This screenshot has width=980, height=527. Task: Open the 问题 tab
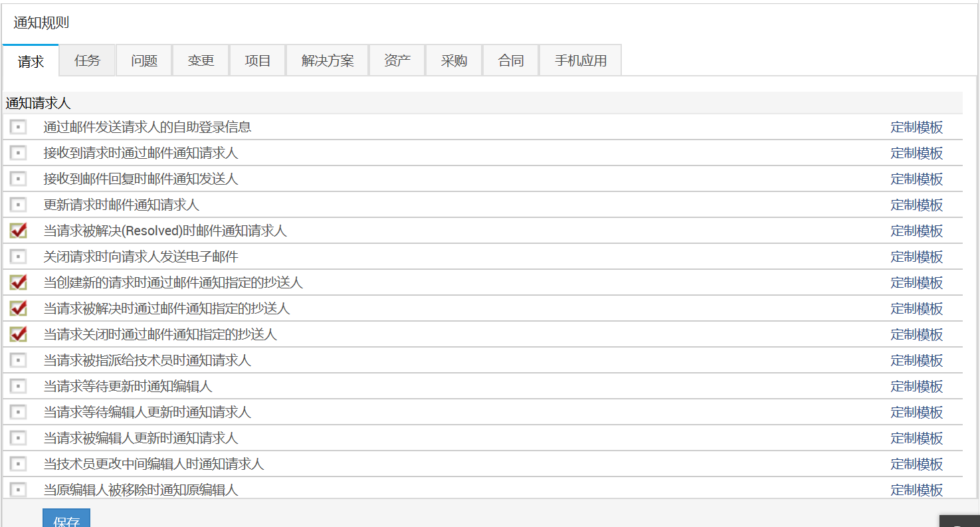[x=144, y=60]
